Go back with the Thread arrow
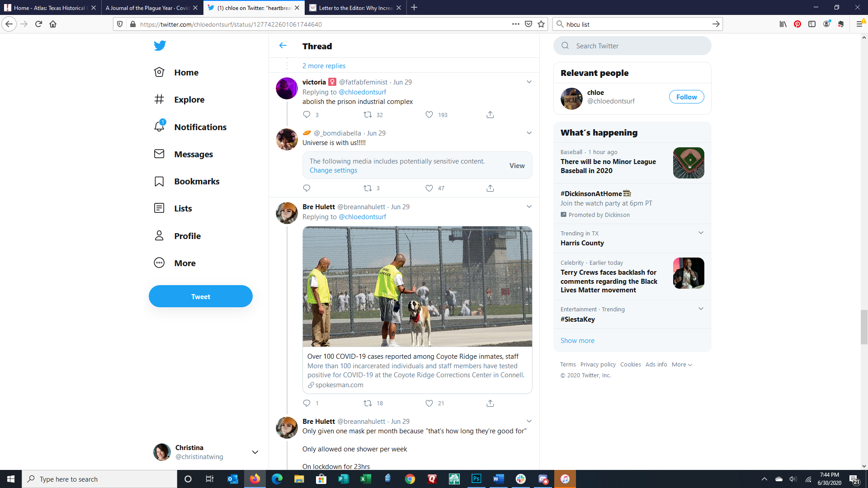 click(x=283, y=46)
